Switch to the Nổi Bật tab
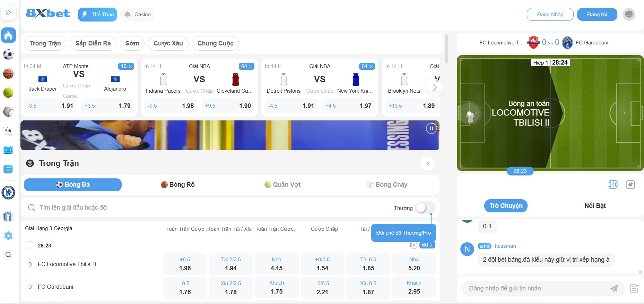 click(x=595, y=206)
